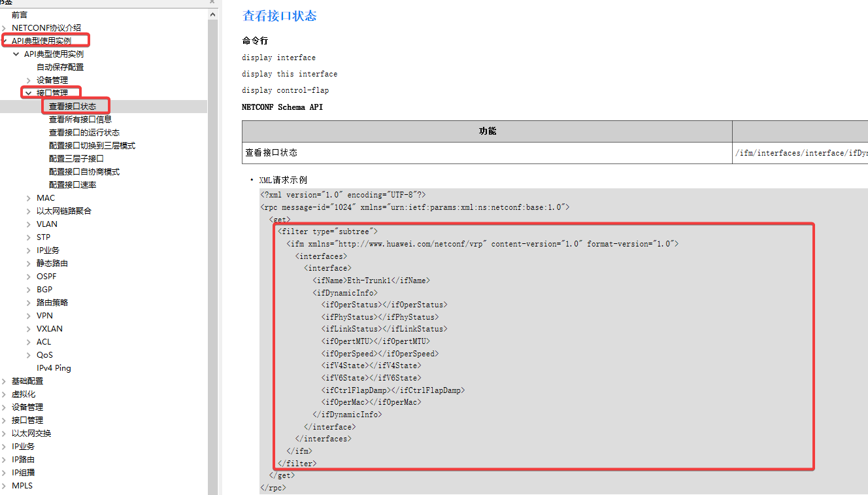Expand IP业务 node below STP
The width and height of the screenshot is (868, 495).
(x=29, y=250)
